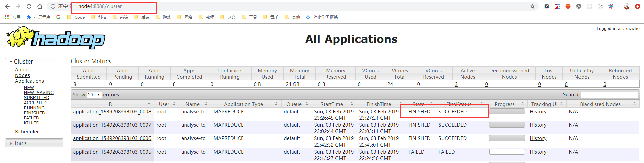Click the red FE extension icon
Image resolution: width=644 pixels, height=163 pixels.
(557, 6)
